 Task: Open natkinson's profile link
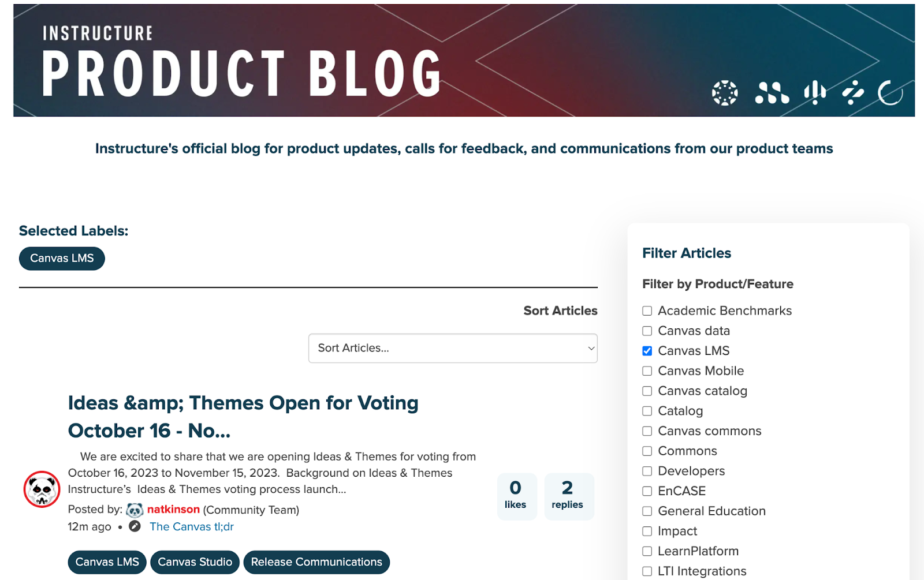click(x=173, y=510)
